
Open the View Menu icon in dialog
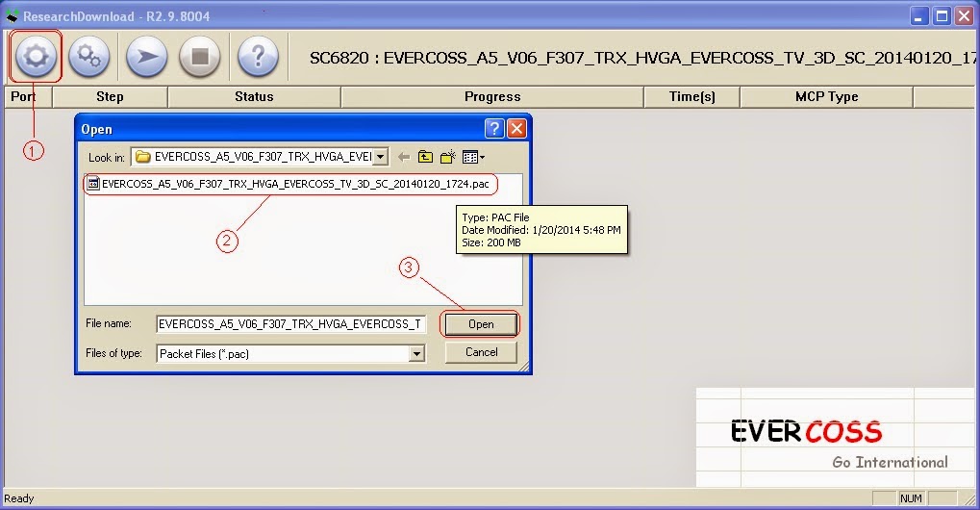tap(473, 157)
